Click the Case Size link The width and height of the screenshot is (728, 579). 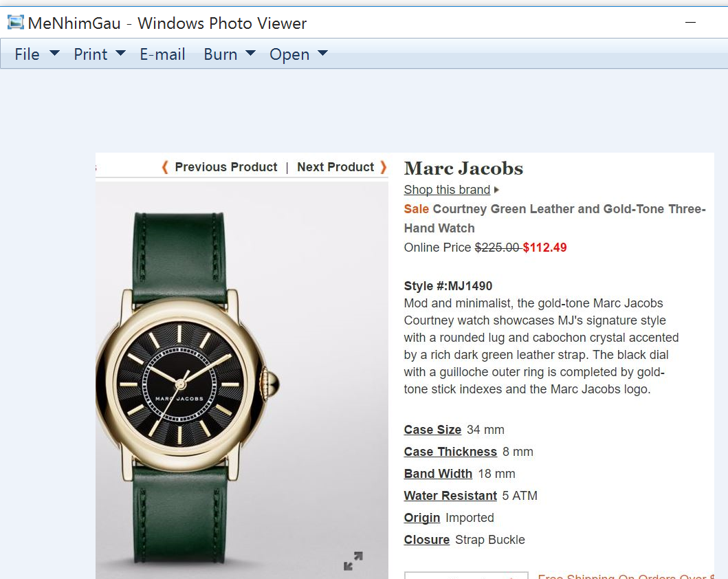(x=432, y=430)
